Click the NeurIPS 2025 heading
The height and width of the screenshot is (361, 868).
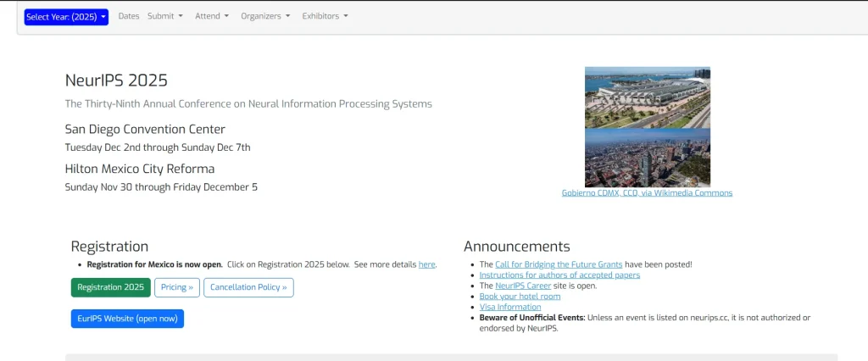[116, 81]
